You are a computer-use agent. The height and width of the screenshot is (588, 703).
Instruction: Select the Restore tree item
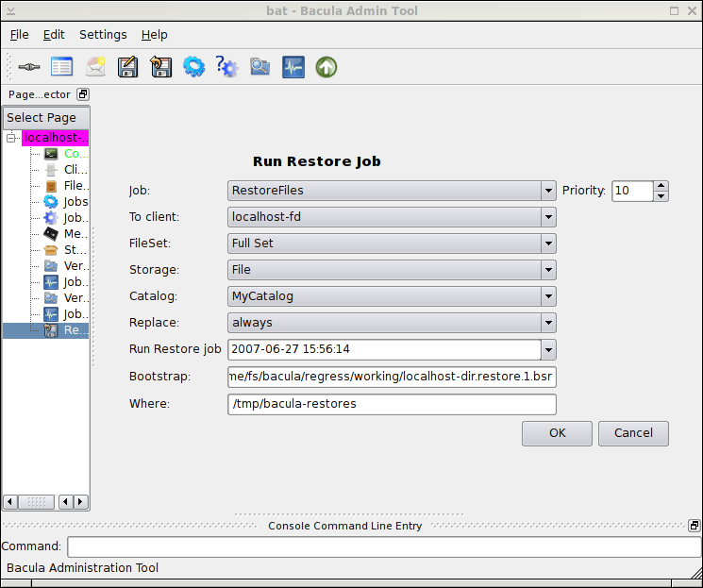(x=66, y=330)
